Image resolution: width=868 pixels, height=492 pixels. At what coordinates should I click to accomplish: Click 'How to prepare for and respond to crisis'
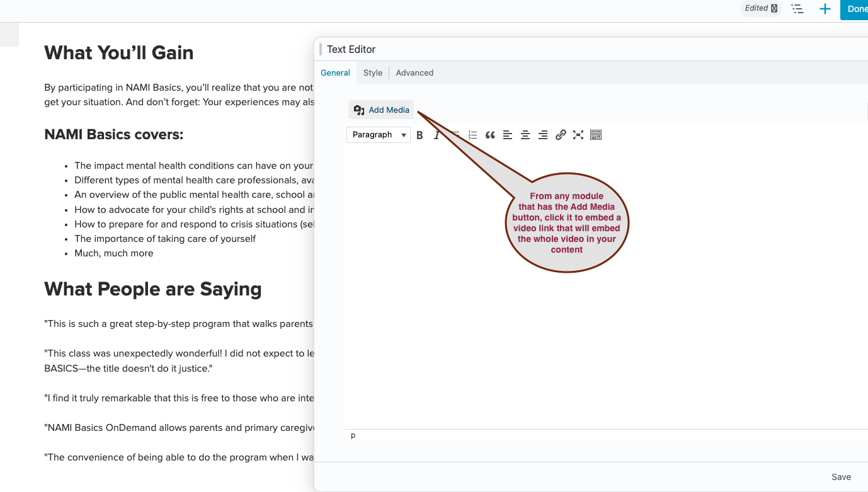coord(194,224)
